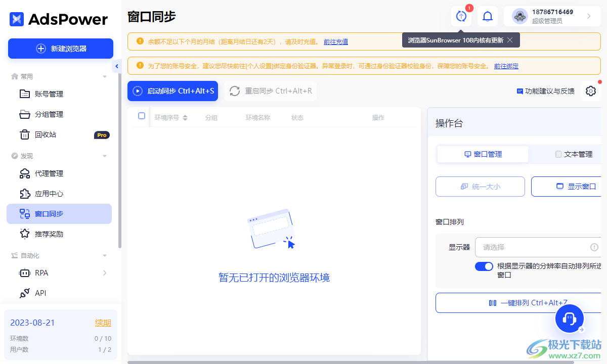This screenshot has height=364, width=607.
Task: Click the 启动同步 Ctrl+Alt+S button
Action: point(172,91)
